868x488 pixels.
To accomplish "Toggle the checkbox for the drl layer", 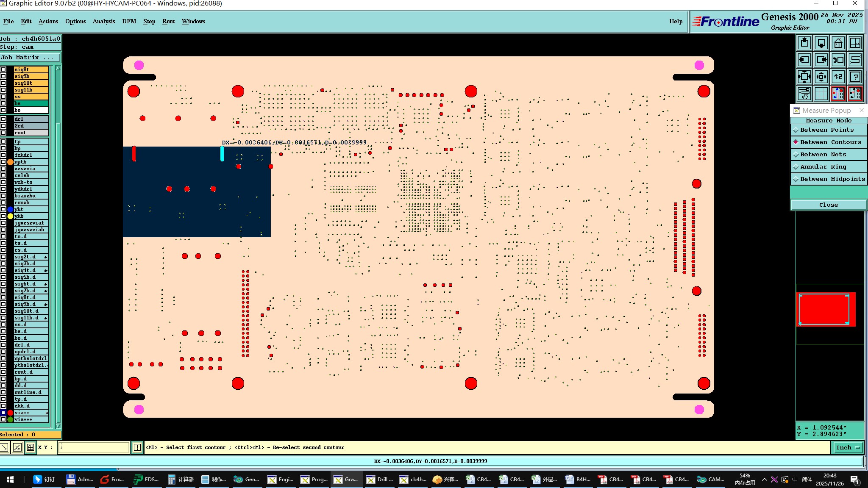I will [3, 119].
